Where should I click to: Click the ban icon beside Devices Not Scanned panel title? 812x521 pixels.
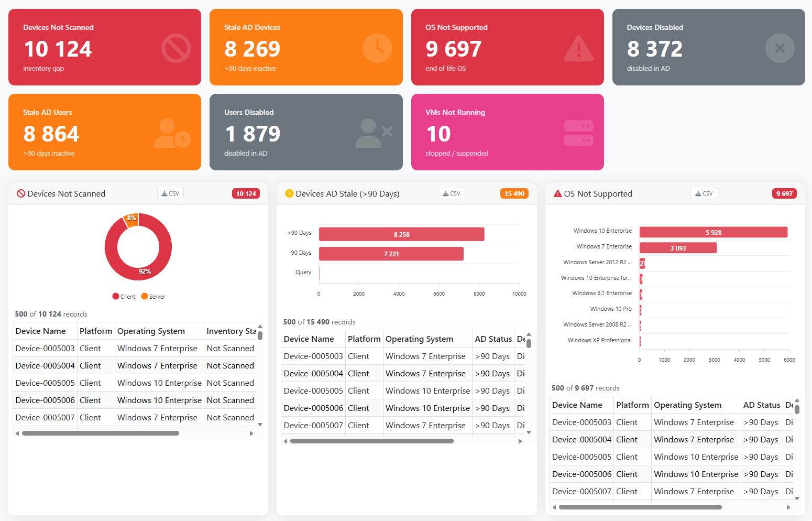[21, 193]
